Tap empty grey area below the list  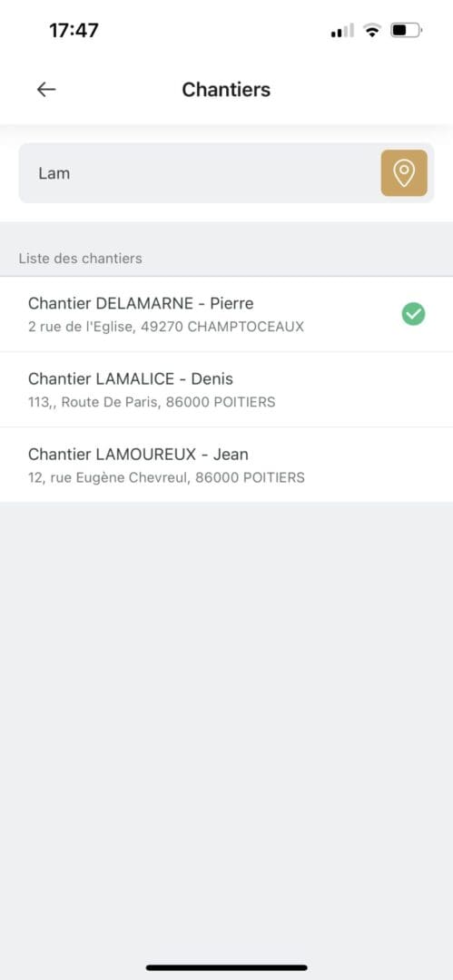tap(227, 719)
